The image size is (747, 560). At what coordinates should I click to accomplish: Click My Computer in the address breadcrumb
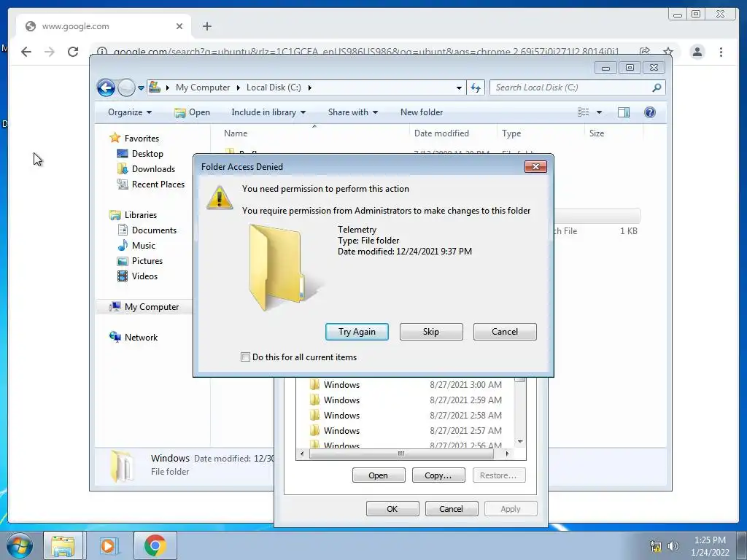pos(203,87)
